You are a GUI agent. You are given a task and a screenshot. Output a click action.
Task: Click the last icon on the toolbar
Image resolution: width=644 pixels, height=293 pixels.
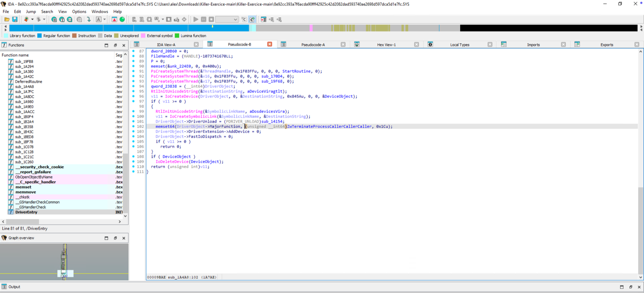pos(279,19)
